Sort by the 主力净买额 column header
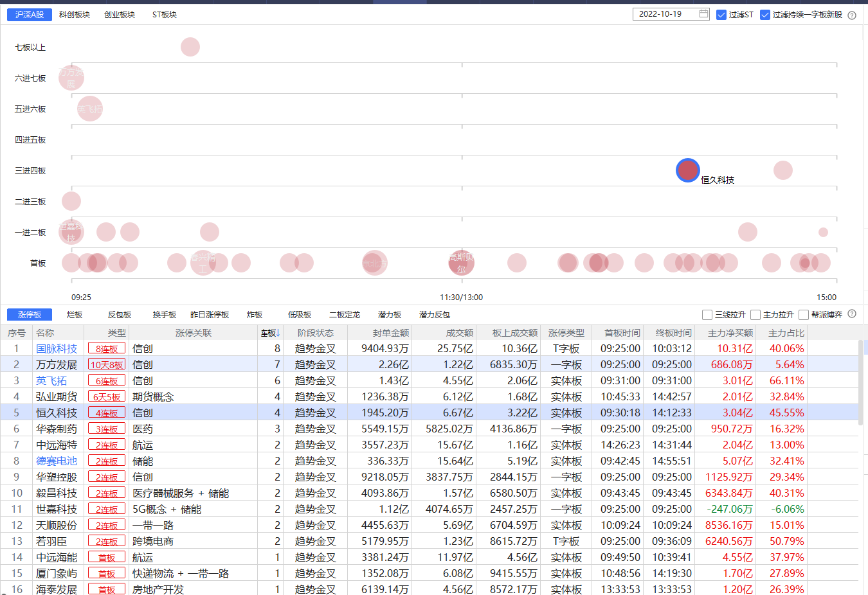The image size is (868, 595). point(730,333)
